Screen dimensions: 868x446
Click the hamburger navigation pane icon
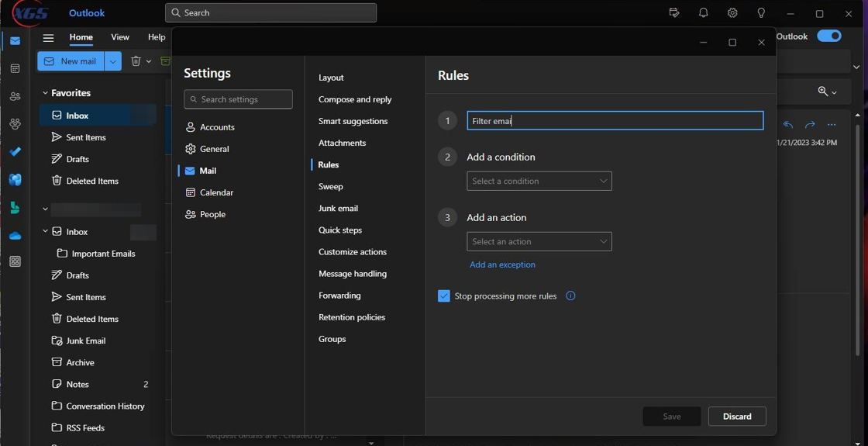click(48, 37)
